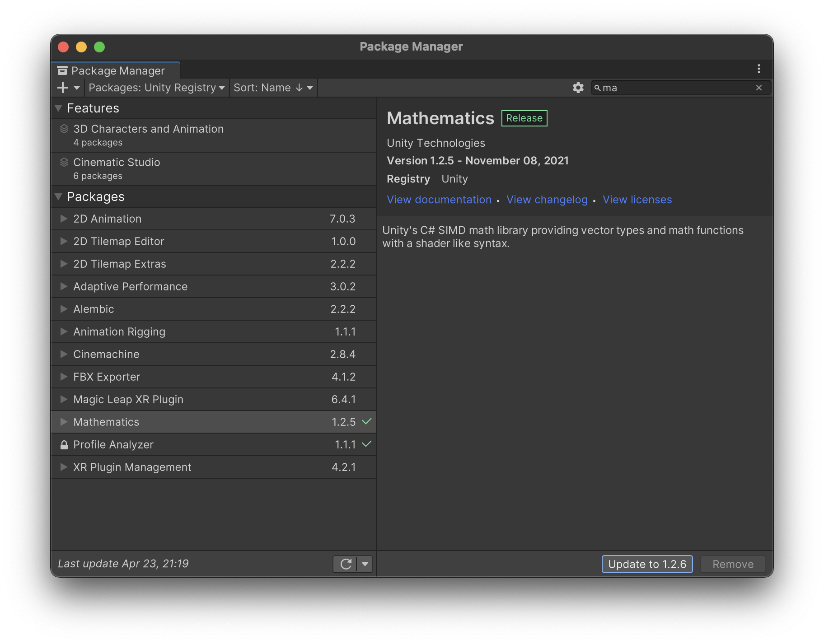The height and width of the screenshot is (644, 824).
Task: Click version 7.0.3 of 2D Animation
Action: (x=342, y=219)
